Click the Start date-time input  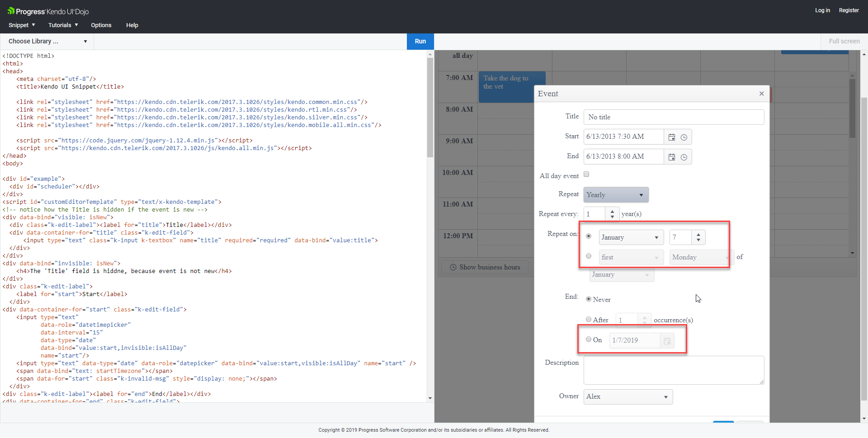coord(623,137)
